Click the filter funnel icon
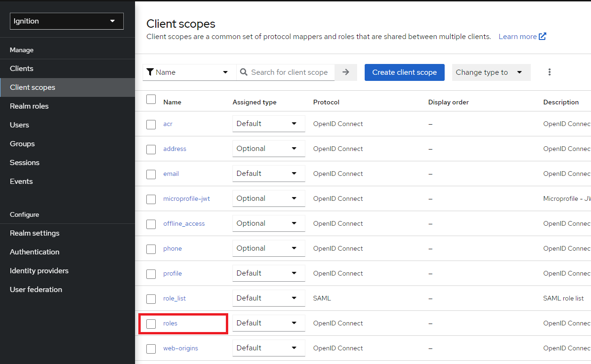 click(150, 72)
